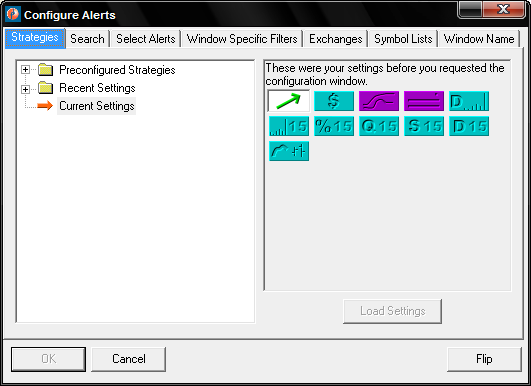The height and width of the screenshot is (386, 531).
Task: Select the teal D volume bars icon
Action: click(469, 101)
